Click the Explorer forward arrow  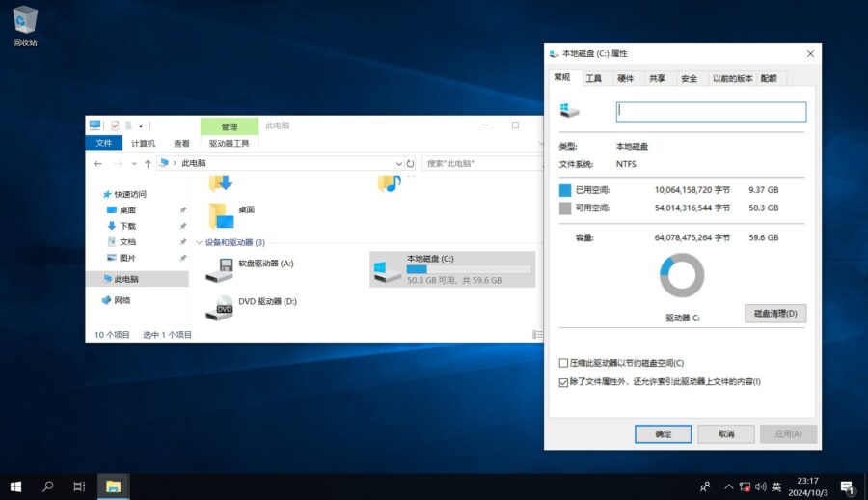(x=118, y=163)
